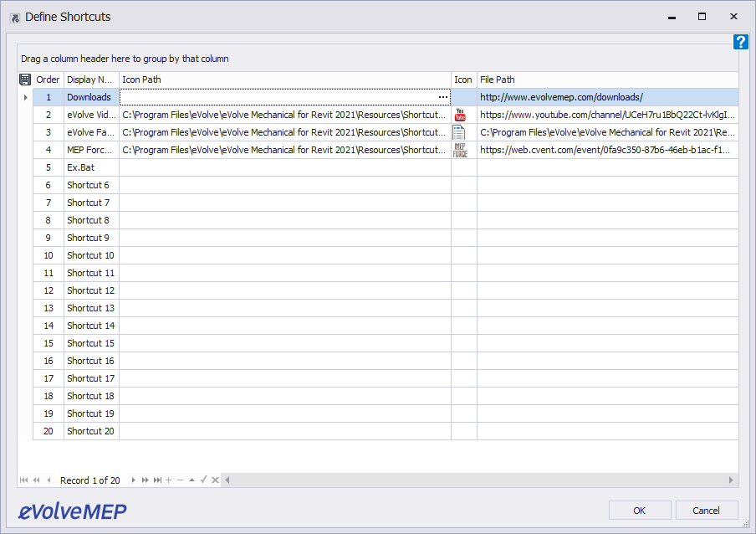Image resolution: width=756 pixels, height=534 pixels.
Task: Confirm with the OK button
Action: pyautogui.click(x=639, y=511)
